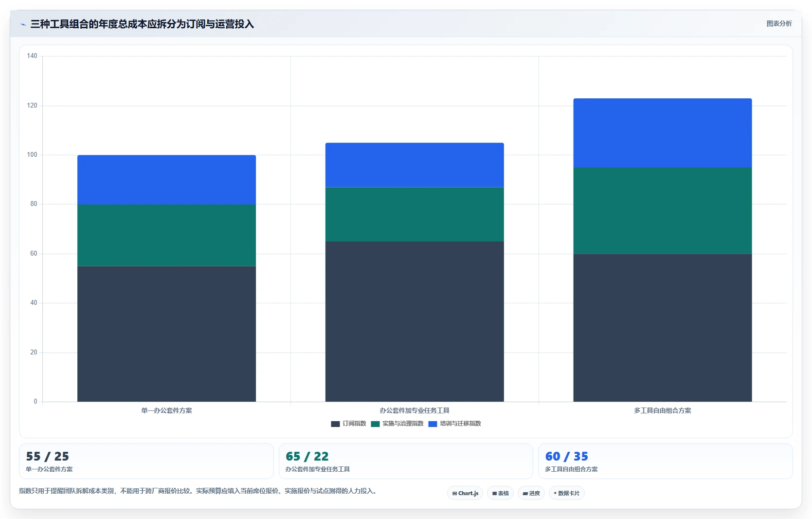Image resolution: width=812 pixels, height=519 pixels.
Task: Click the y-axis tick label 40
Action: (34, 303)
